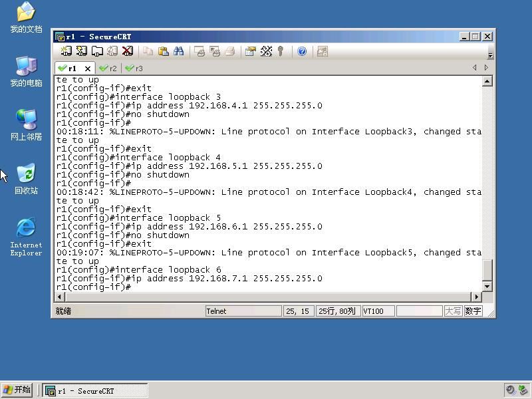Image resolution: width=532 pixels, height=399 pixels.
Task: Click the terminal vertical scroll down arrow
Action: tap(487, 287)
